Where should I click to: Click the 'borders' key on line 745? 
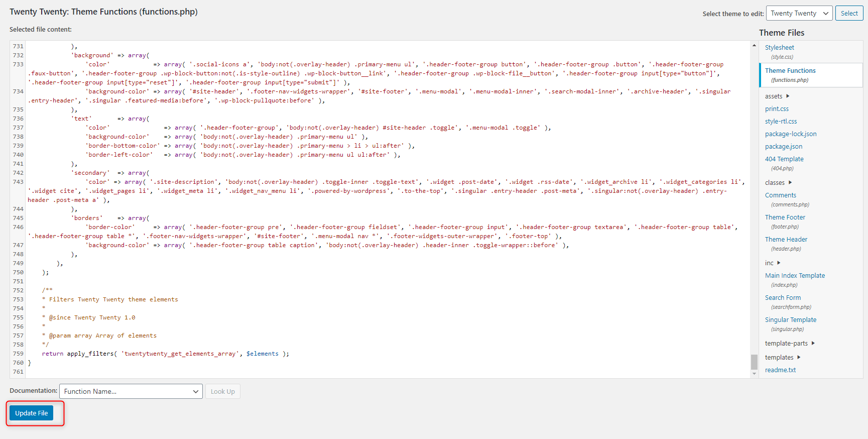tap(87, 218)
